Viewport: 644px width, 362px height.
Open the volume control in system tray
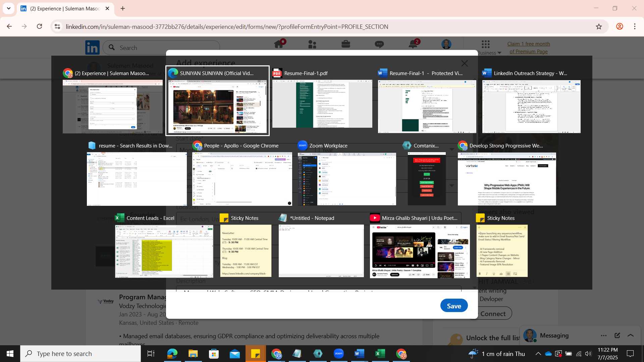(589, 354)
